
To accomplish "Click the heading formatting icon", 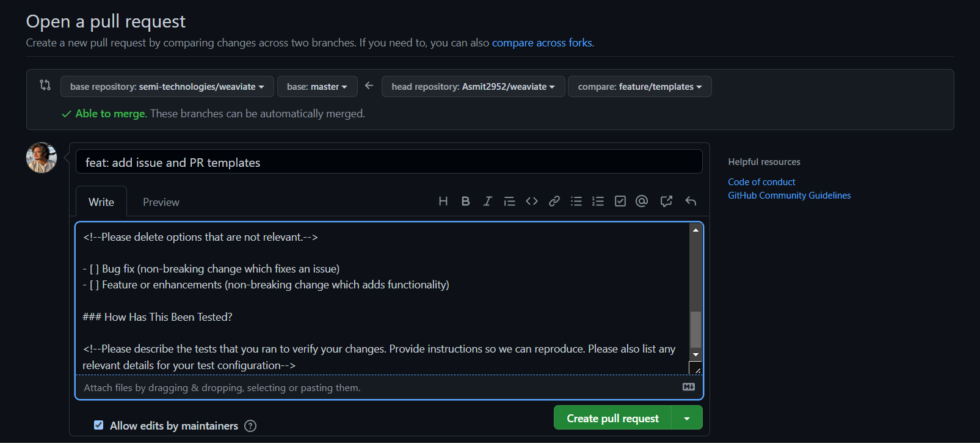I will [443, 201].
